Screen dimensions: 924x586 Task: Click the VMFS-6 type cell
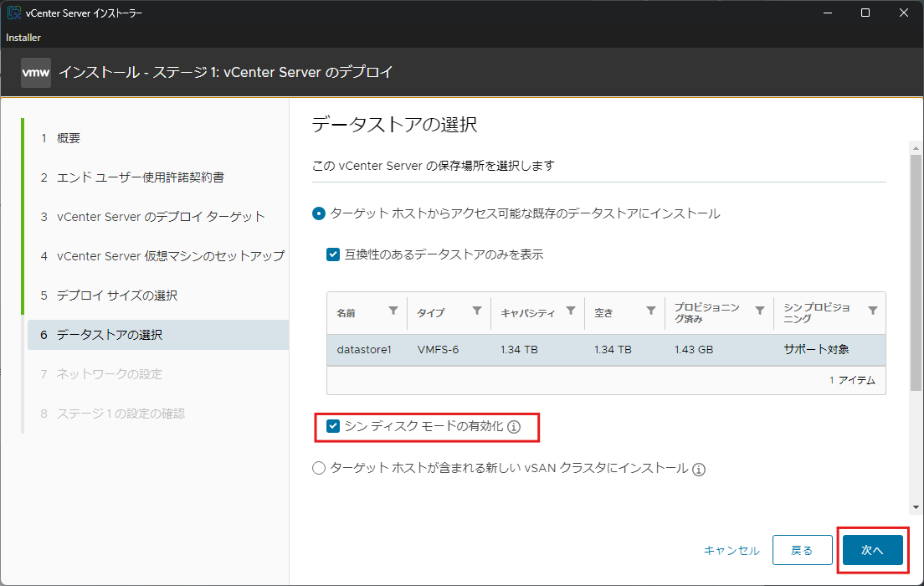438,350
